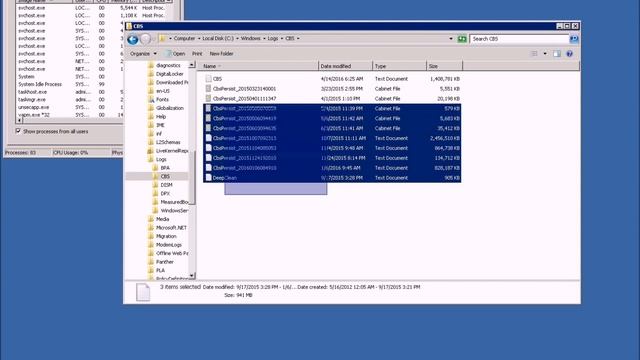Click the CBS folder icon in the title bar
Screen dimensions: 640x360
[x=129, y=26]
